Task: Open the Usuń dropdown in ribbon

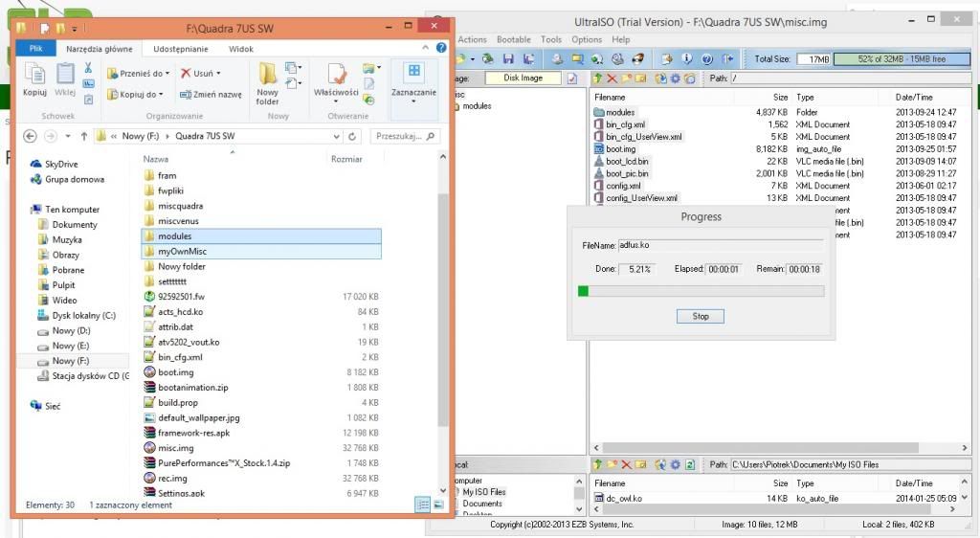Action: (201, 73)
